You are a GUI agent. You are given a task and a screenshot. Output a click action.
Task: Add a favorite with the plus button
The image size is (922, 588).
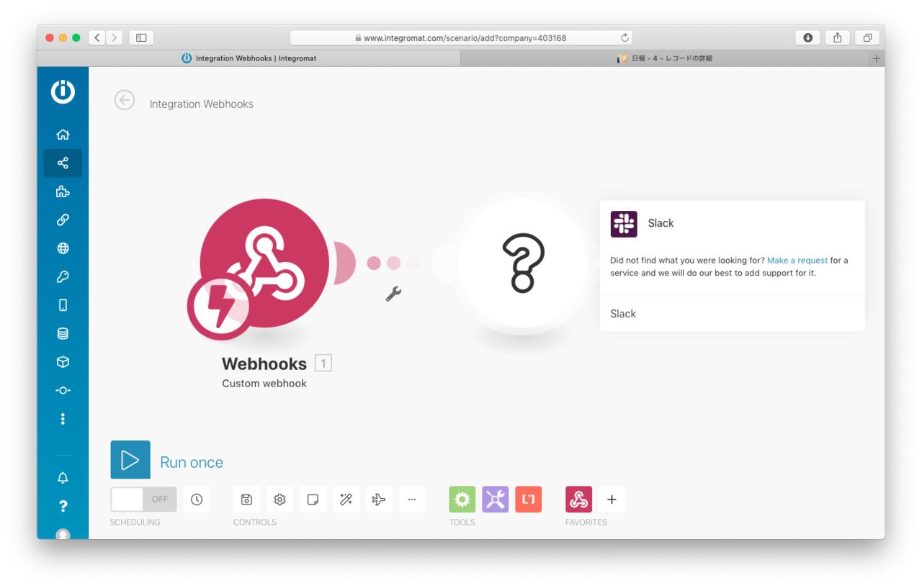click(x=612, y=499)
